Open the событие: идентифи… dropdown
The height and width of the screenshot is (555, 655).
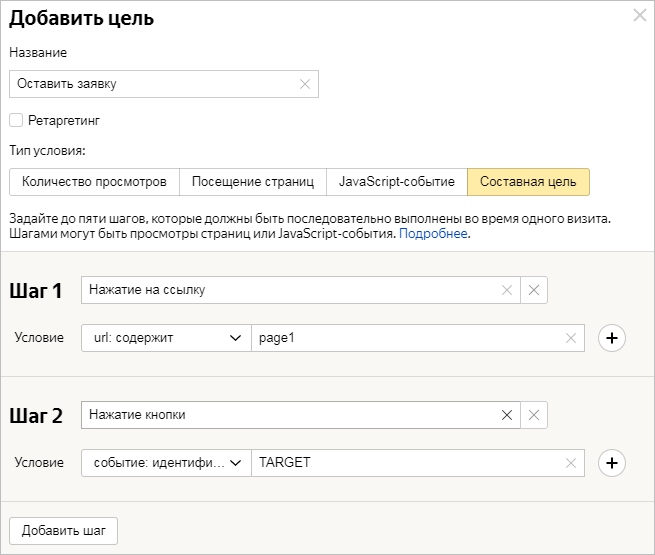(x=166, y=463)
